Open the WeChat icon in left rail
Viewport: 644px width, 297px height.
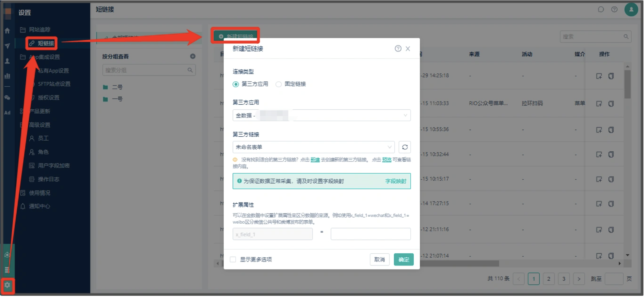(7, 98)
